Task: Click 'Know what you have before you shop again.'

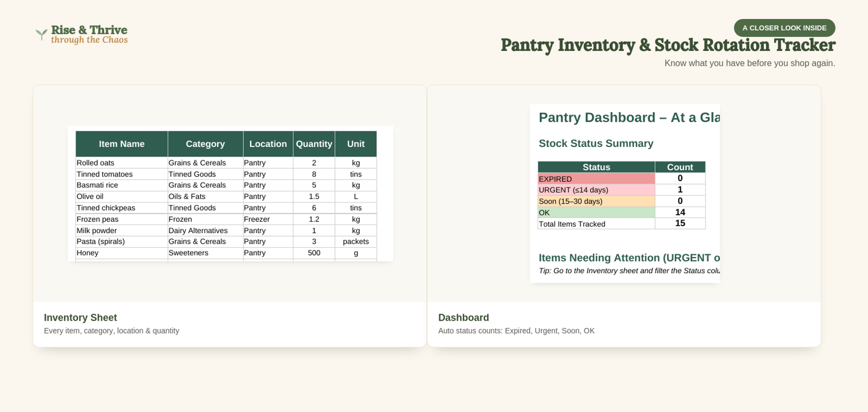Action: pos(749,63)
